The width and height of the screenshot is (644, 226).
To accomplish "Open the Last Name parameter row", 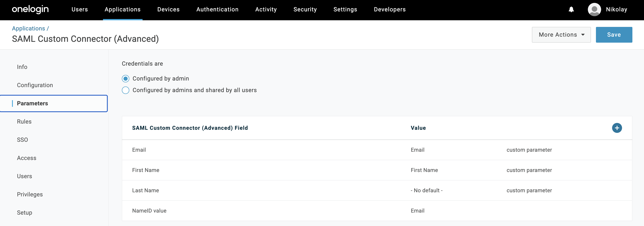I will [377, 191].
